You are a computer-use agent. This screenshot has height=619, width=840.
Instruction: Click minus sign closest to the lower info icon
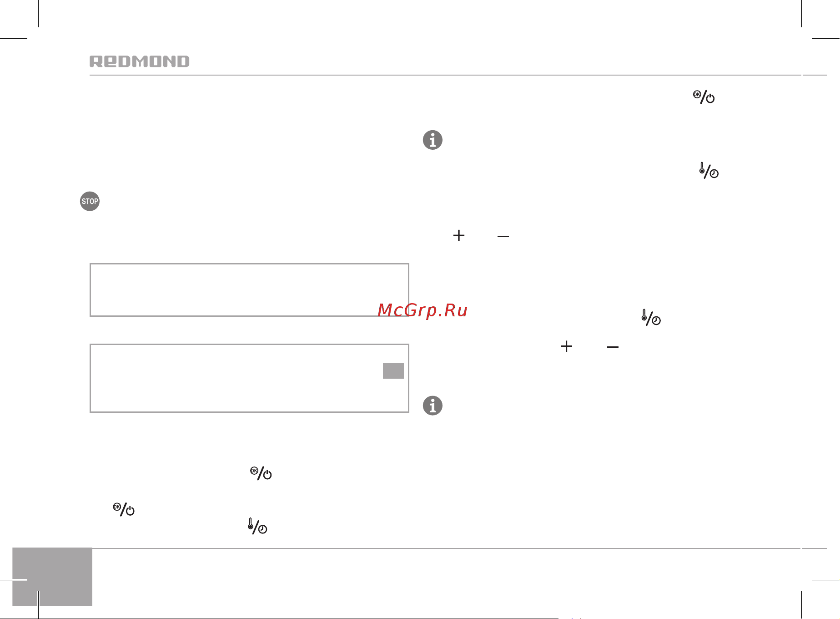613,347
